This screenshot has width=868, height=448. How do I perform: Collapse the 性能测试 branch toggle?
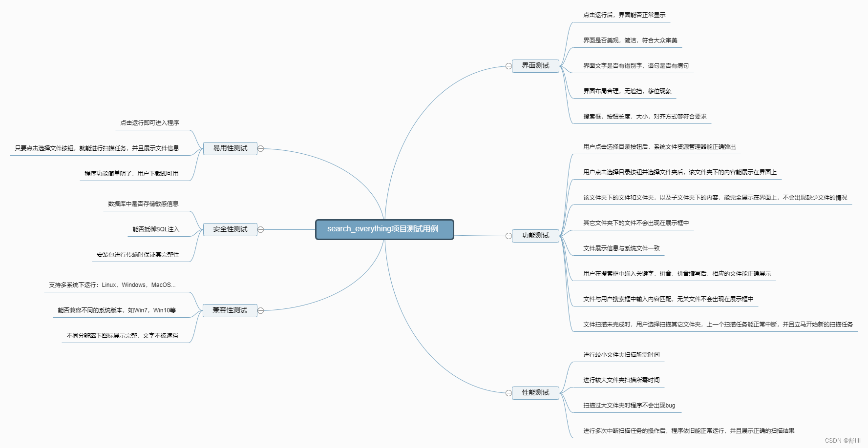(x=508, y=393)
